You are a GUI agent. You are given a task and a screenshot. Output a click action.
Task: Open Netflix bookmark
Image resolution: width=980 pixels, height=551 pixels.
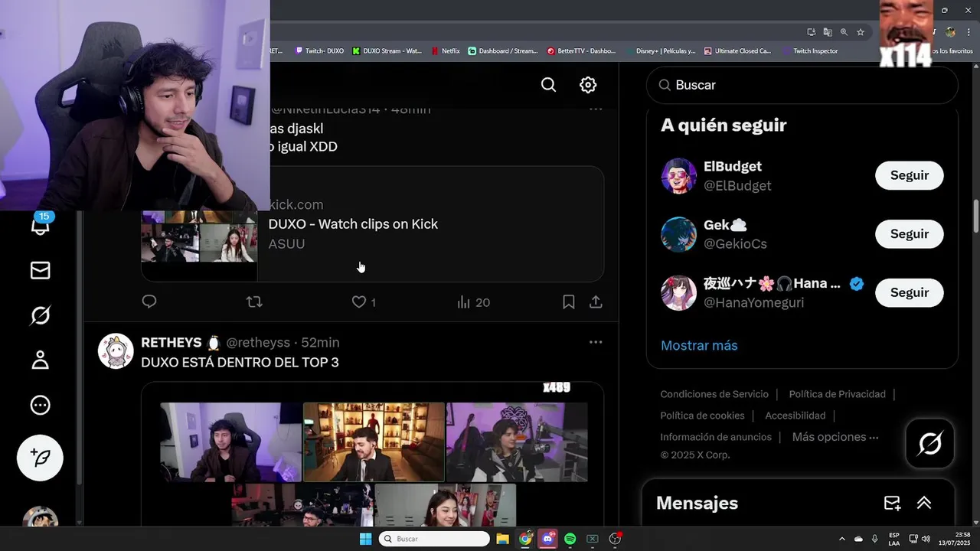point(446,51)
